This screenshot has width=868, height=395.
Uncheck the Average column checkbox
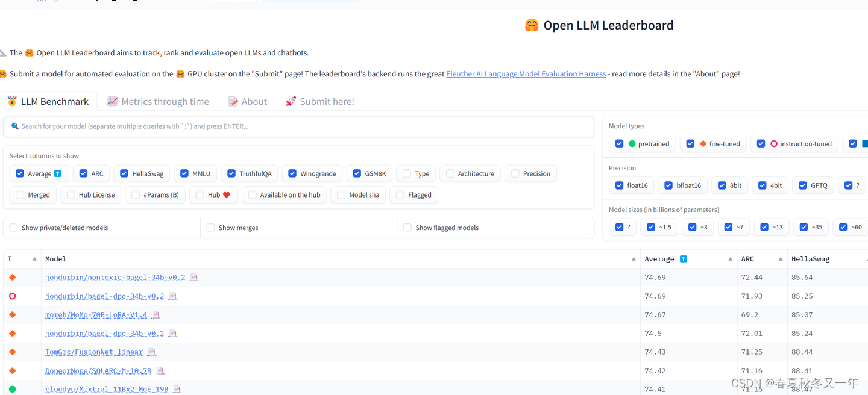tap(20, 173)
